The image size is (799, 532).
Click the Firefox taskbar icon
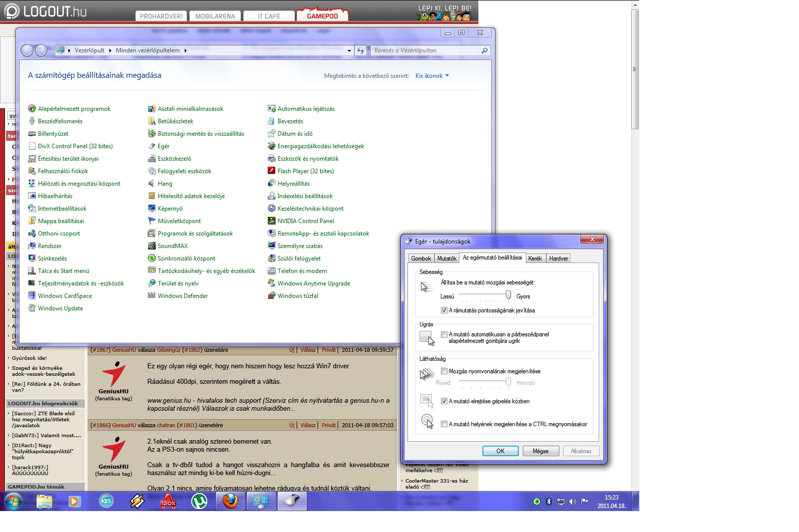tap(230, 501)
